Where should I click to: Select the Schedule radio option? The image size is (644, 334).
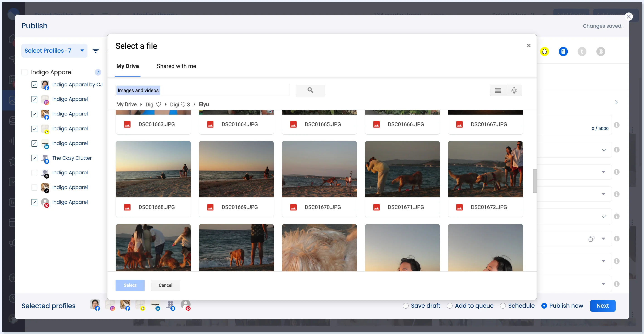pyautogui.click(x=503, y=306)
